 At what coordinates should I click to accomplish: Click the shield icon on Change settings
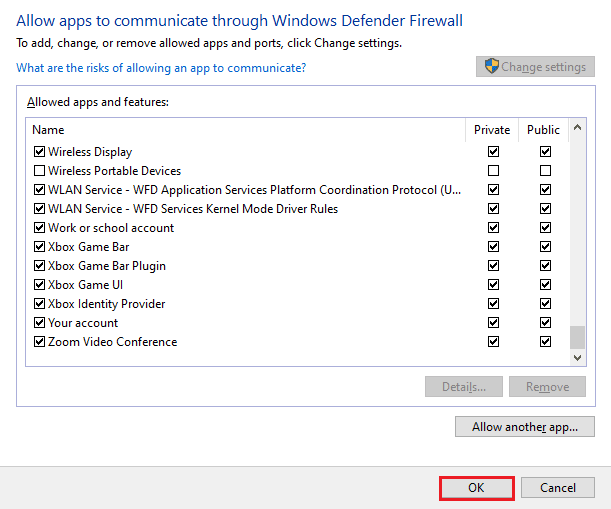[x=491, y=67]
